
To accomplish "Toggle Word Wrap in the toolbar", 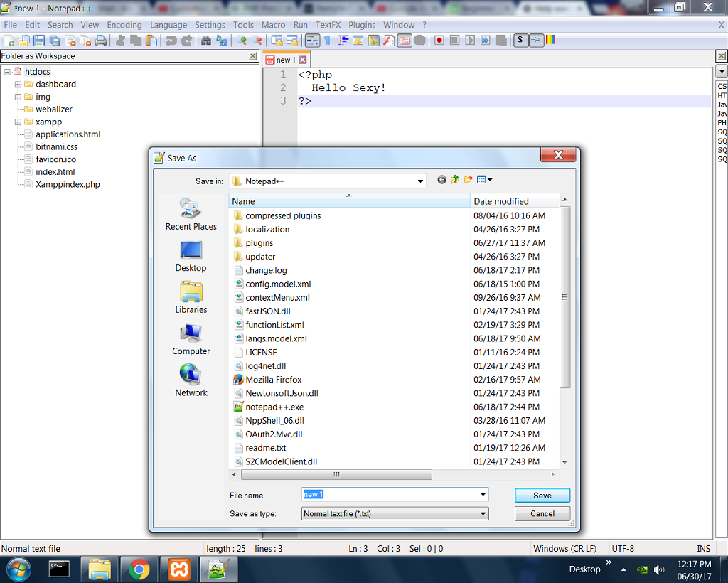I will click(313, 41).
